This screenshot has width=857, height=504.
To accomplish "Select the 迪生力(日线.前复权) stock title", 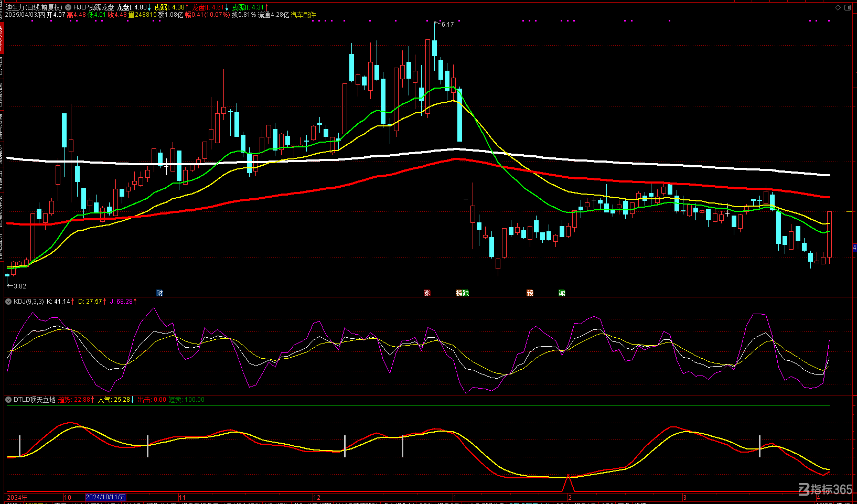I will [34, 7].
